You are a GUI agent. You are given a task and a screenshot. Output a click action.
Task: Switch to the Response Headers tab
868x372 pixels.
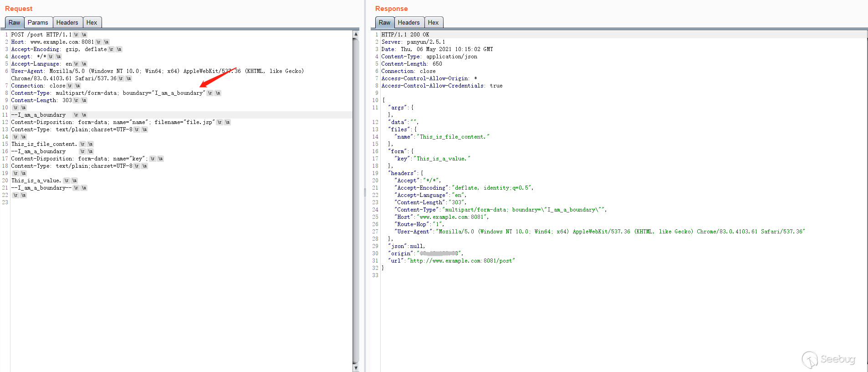click(x=408, y=22)
